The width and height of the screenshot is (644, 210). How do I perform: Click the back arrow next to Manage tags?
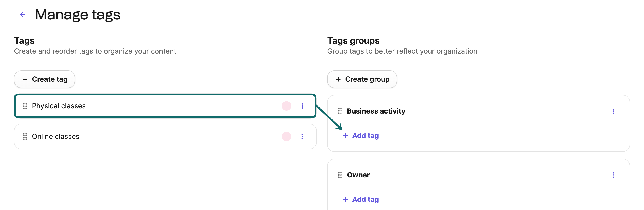tap(23, 14)
